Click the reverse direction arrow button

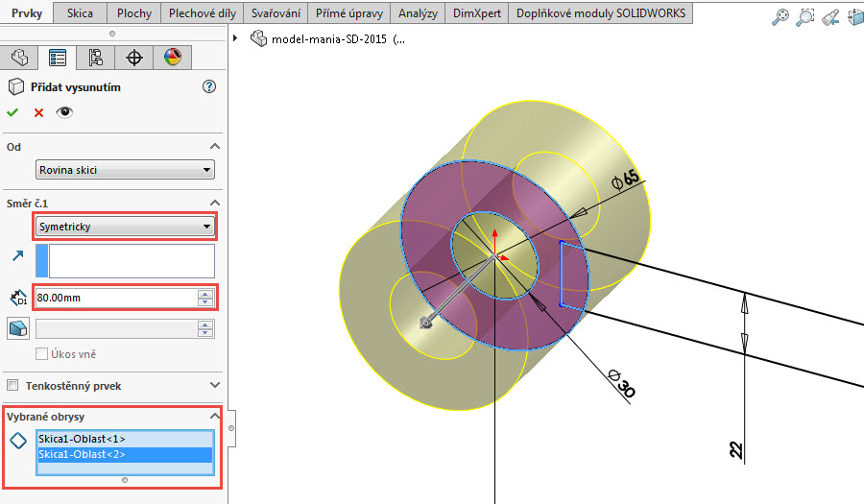tap(15, 256)
